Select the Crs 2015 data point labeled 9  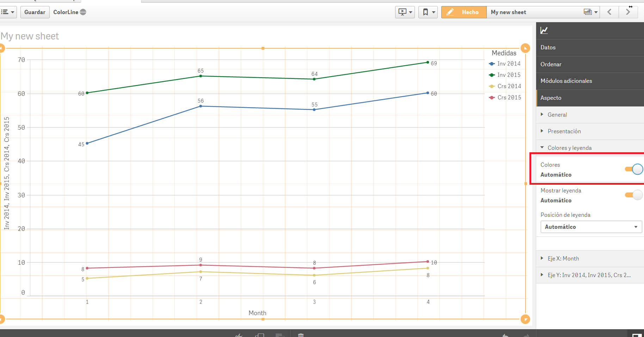201,265
